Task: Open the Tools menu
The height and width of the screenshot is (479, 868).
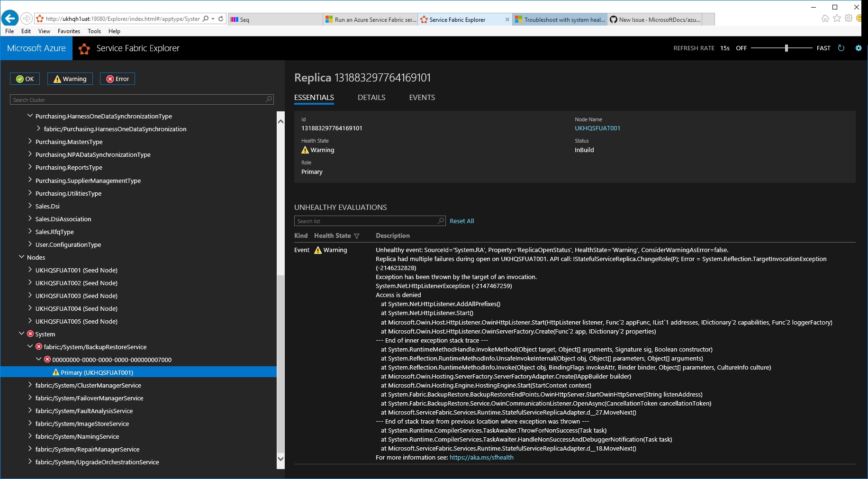Action: click(94, 31)
